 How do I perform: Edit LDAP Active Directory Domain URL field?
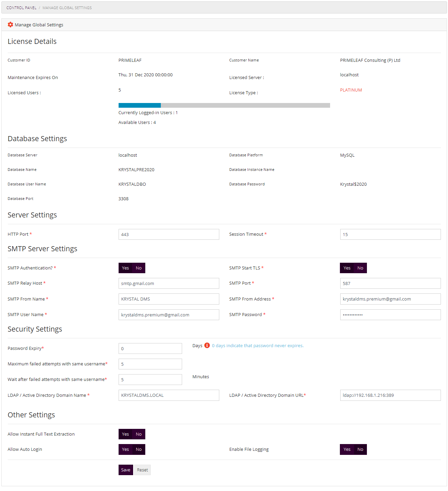390,395
